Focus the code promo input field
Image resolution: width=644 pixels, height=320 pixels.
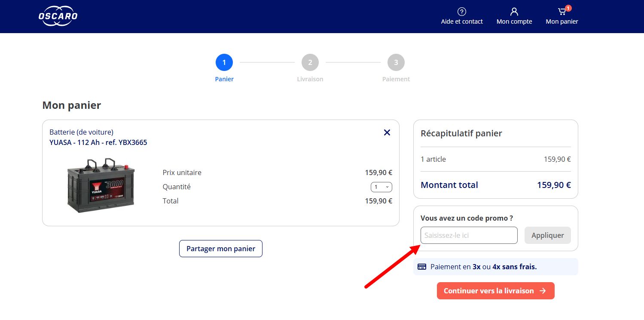pos(469,235)
